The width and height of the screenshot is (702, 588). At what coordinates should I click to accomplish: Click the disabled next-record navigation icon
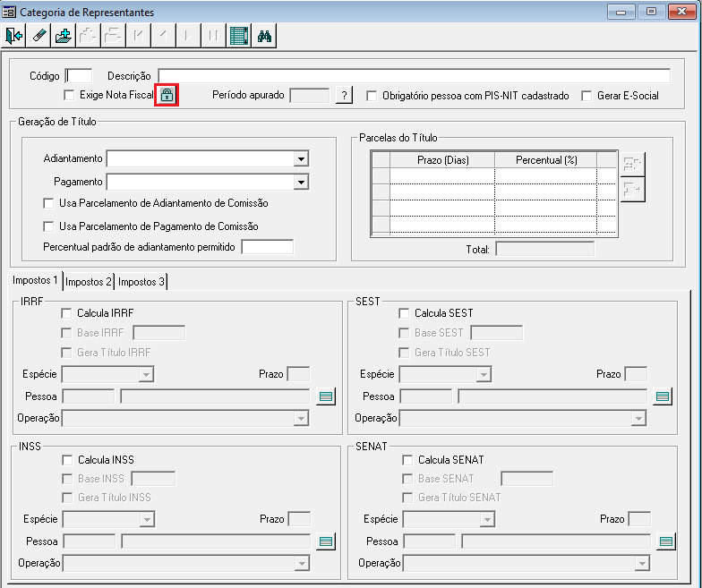(188, 36)
